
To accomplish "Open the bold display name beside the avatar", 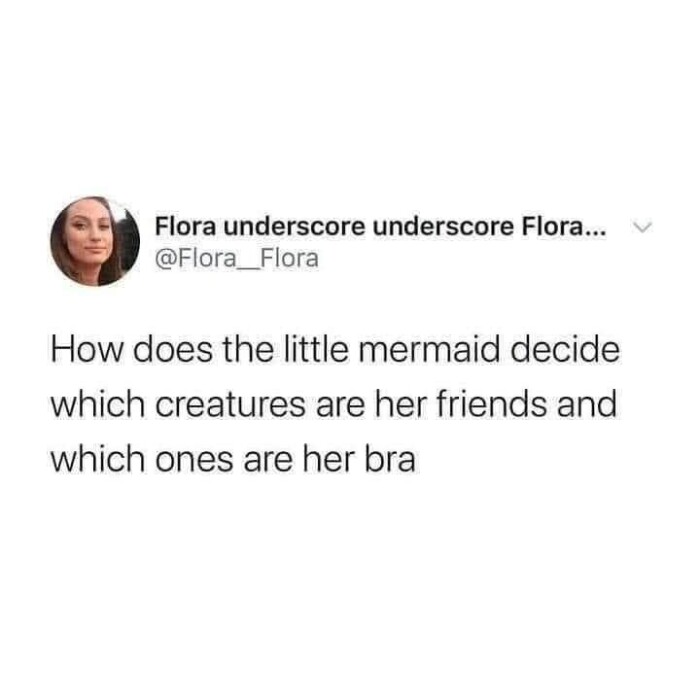I will 381,227.
